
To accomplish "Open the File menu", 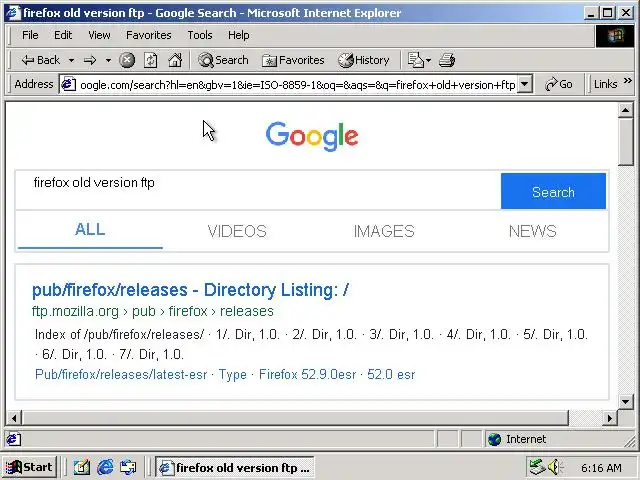I will [x=30, y=35].
